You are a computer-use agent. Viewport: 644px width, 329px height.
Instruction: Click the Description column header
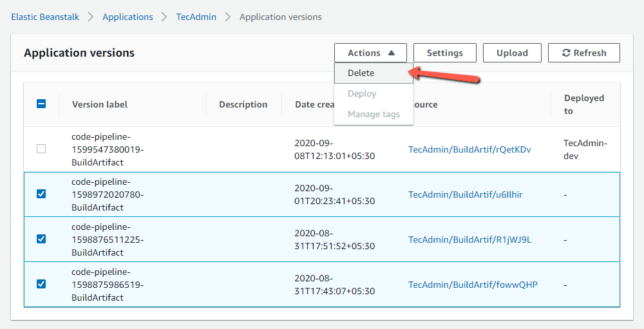(243, 104)
